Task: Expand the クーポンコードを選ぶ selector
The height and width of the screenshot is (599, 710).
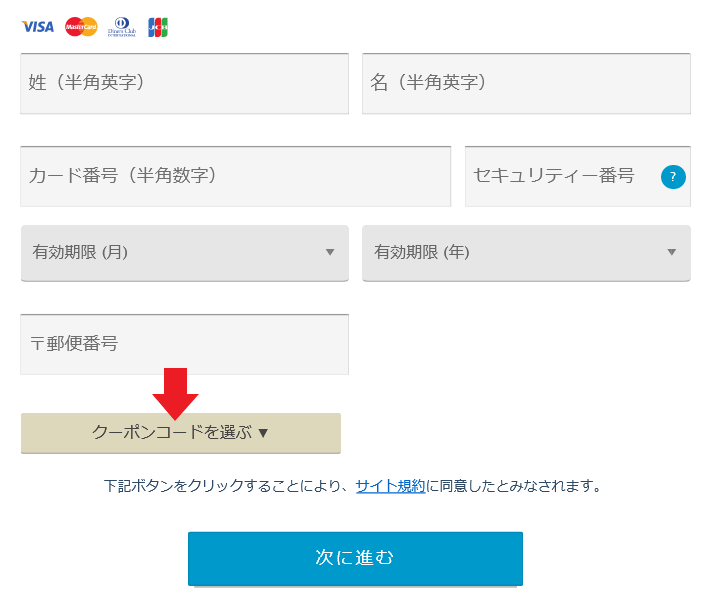Action: [181, 433]
